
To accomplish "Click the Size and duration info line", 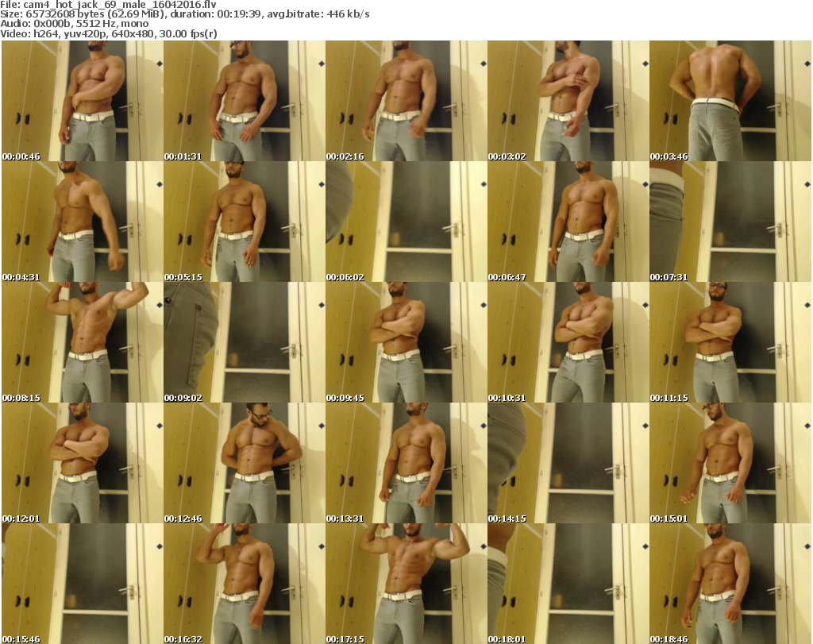I will click(184, 14).
